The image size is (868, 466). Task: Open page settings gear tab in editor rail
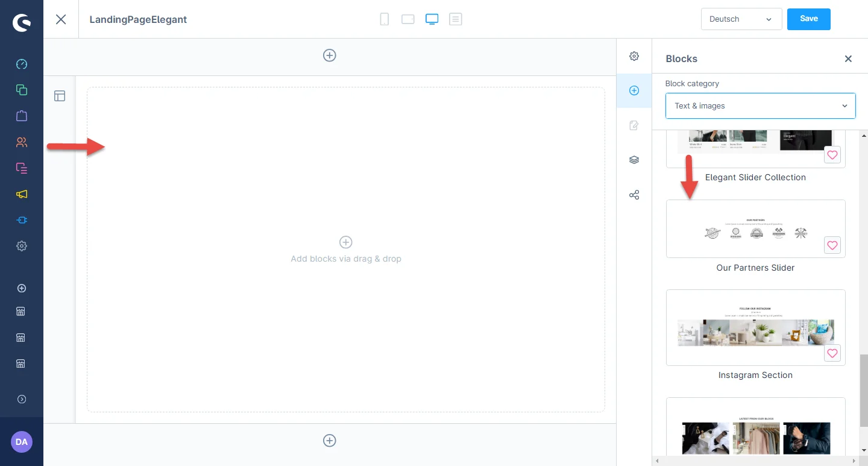click(634, 56)
